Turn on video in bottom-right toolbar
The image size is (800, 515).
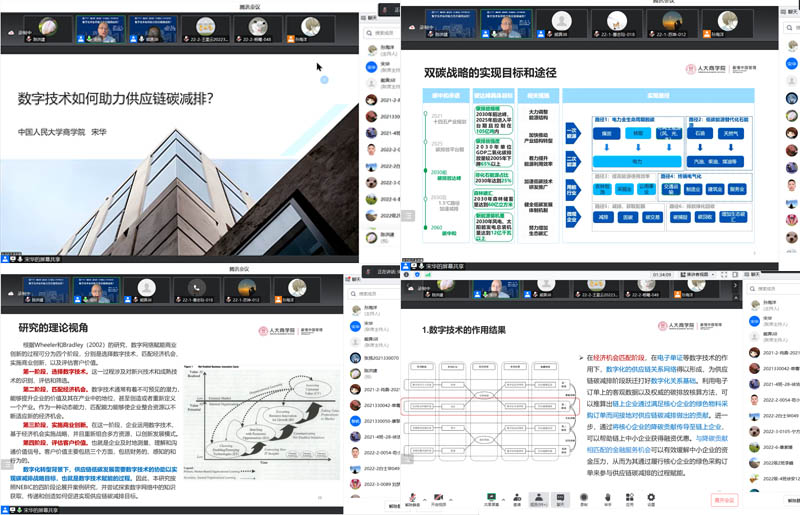(438, 498)
